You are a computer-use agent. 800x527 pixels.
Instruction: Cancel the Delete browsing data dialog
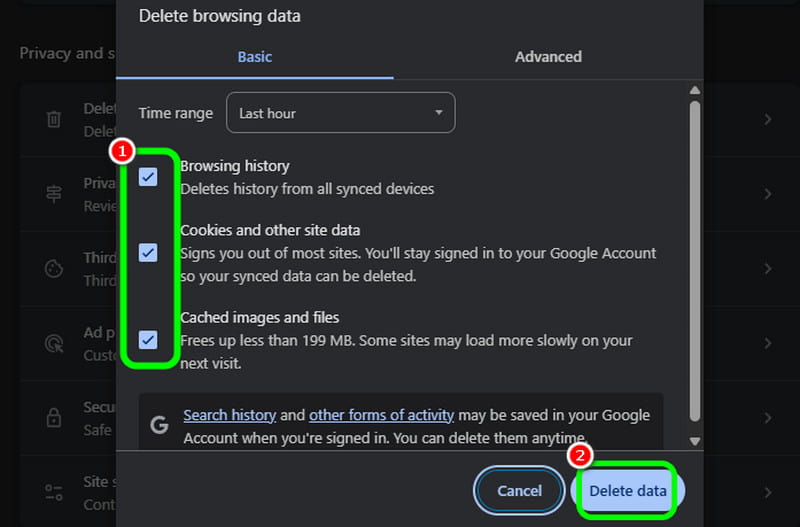[x=520, y=491]
